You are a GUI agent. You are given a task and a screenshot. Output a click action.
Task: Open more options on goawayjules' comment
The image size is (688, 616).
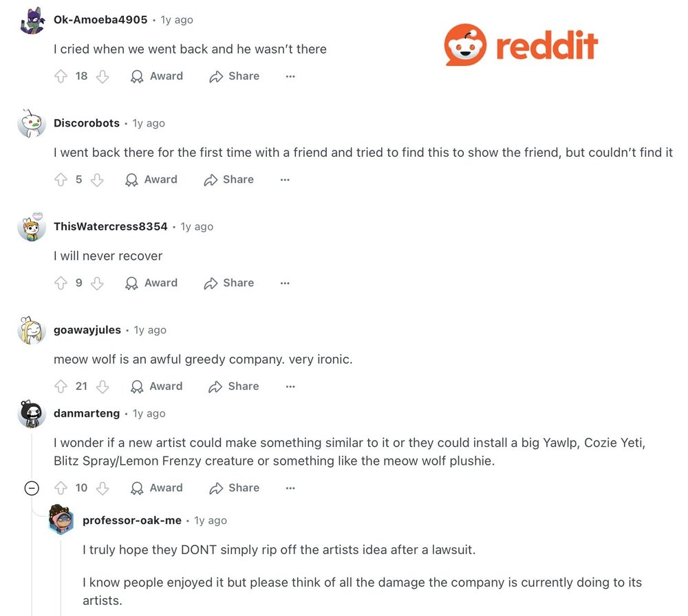[x=290, y=386]
